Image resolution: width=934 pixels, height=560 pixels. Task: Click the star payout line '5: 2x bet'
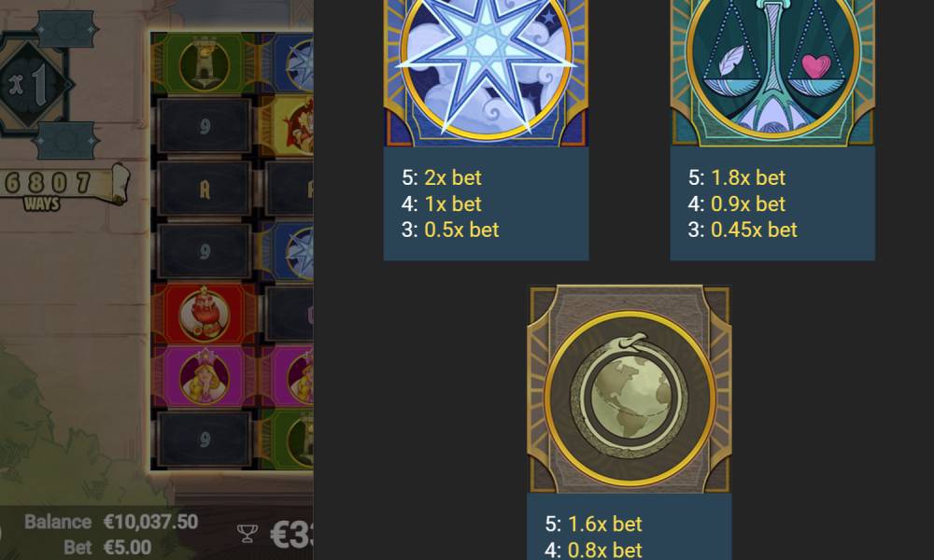[442, 177]
